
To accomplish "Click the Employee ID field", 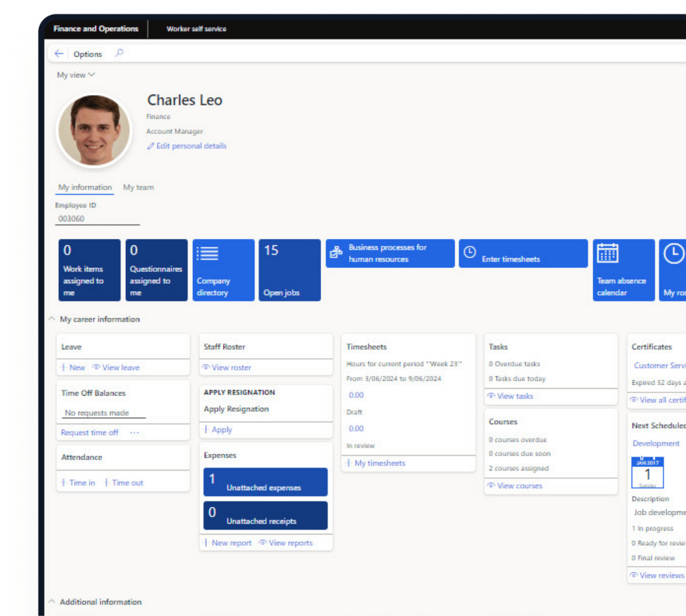I will 97,219.
